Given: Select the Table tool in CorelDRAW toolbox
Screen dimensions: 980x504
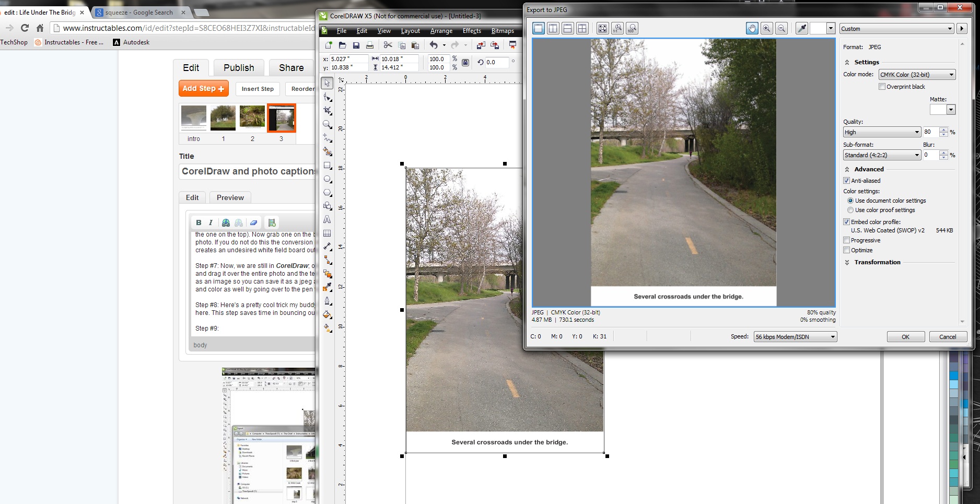Looking at the screenshot, I should pyautogui.click(x=327, y=233).
